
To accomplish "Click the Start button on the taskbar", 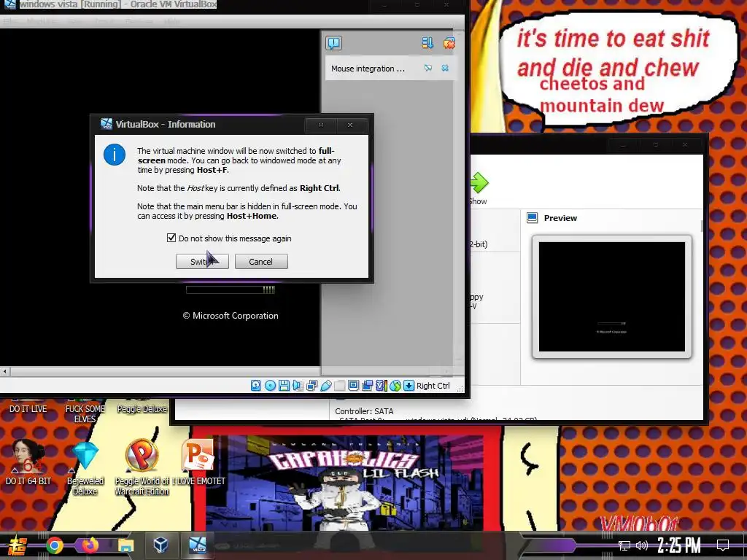I will (x=18, y=545).
